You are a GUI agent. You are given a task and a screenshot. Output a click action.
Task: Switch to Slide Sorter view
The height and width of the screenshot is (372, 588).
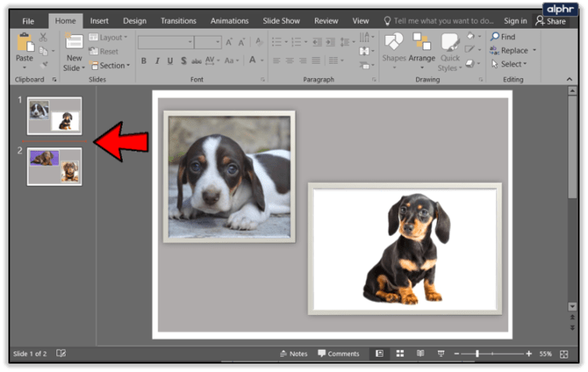(400, 353)
